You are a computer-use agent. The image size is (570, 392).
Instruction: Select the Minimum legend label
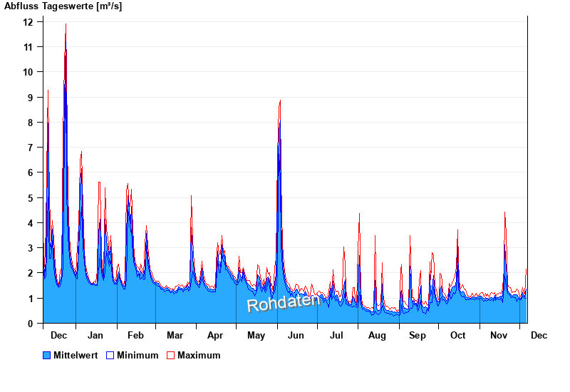tap(138, 355)
